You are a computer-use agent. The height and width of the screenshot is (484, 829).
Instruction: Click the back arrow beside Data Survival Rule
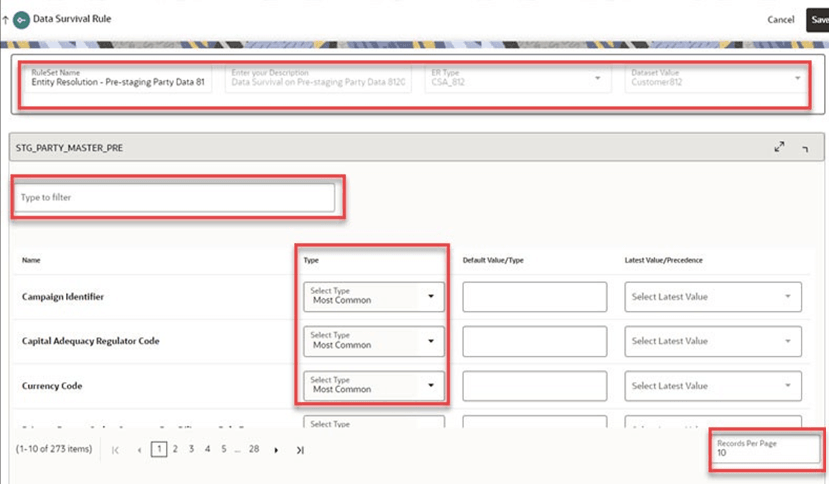click(5, 20)
